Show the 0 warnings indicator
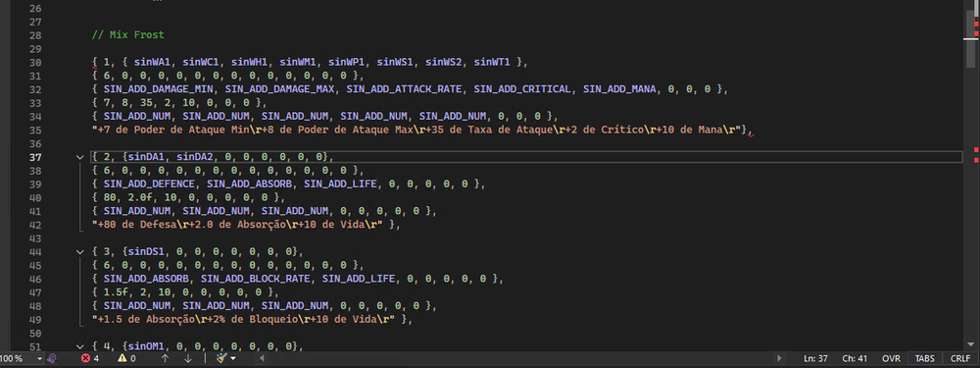The image size is (980, 368). pyautogui.click(x=126, y=358)
